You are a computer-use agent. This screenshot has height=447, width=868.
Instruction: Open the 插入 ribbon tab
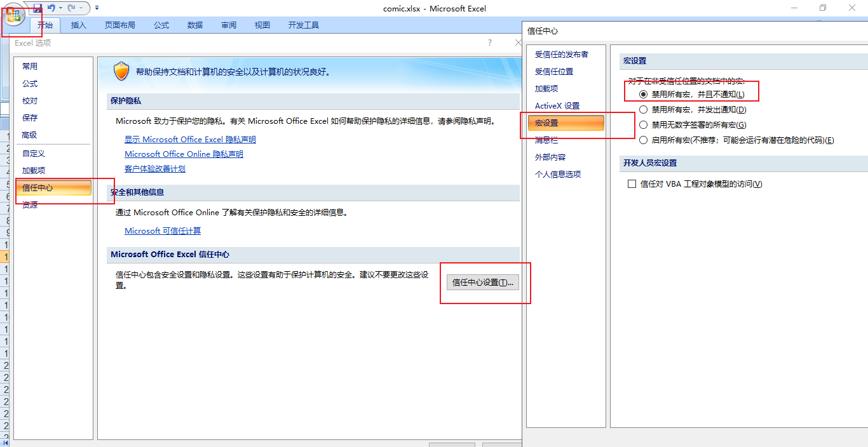[x=79, y=25]
